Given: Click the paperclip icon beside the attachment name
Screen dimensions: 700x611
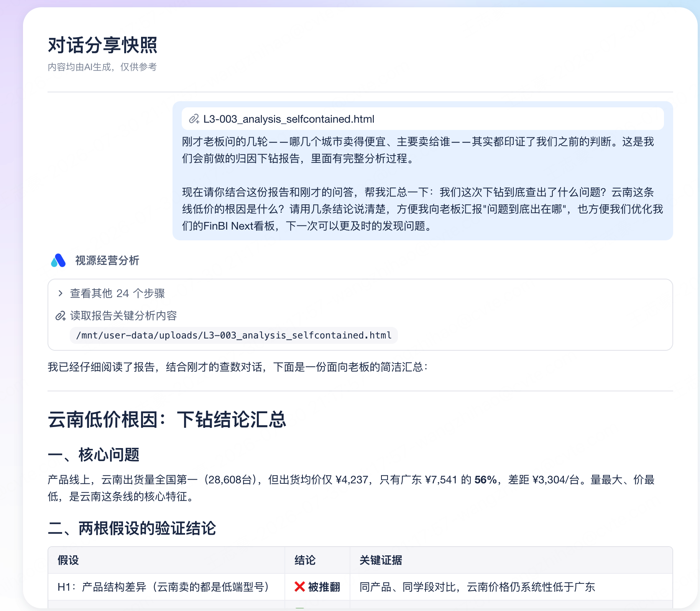Looking at the screenshot, I should [x=194, y=119].
